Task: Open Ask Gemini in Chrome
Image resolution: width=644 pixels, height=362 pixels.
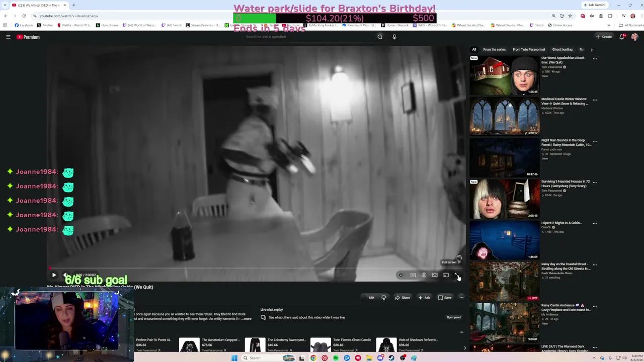Action: pyautogui.click(x=595, y=5)
